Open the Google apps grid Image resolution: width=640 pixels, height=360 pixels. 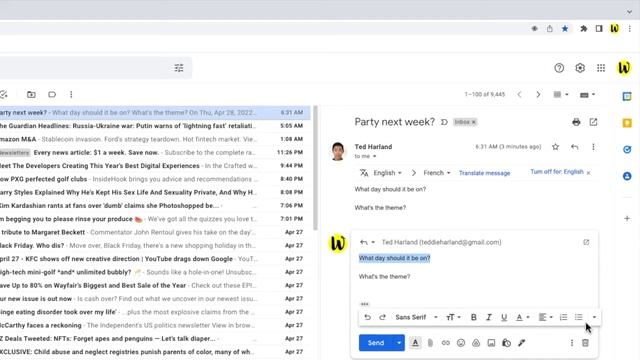[601, 68]
